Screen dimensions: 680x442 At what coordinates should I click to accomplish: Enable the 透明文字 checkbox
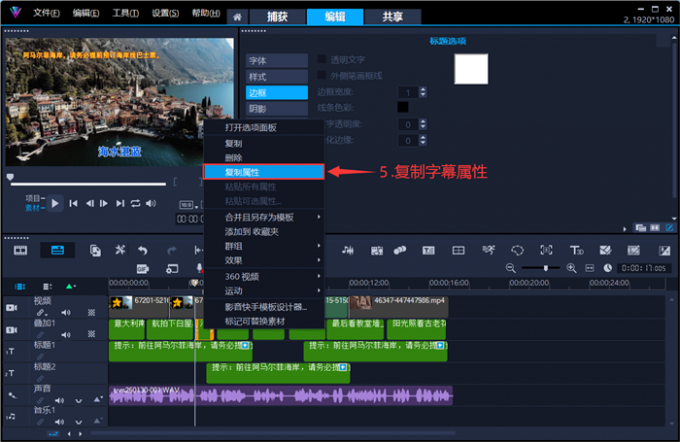(x=322, y=59)
